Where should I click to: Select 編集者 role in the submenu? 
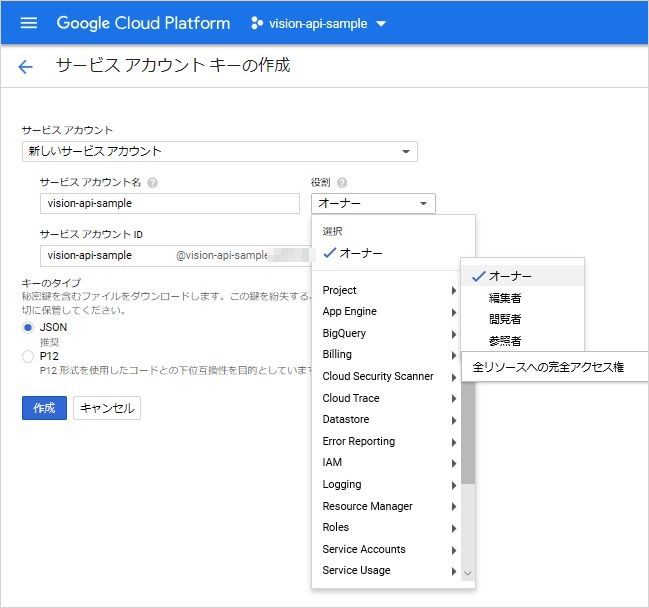point(522,298)
